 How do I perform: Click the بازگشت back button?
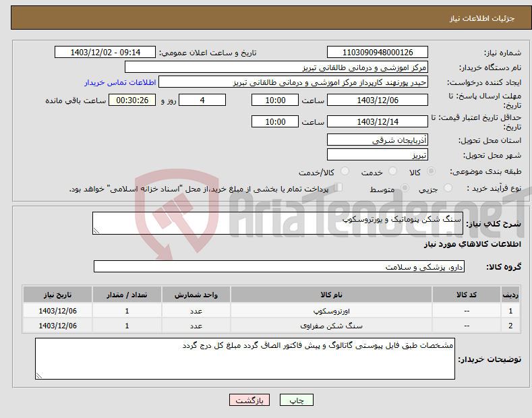click(249, 400)
